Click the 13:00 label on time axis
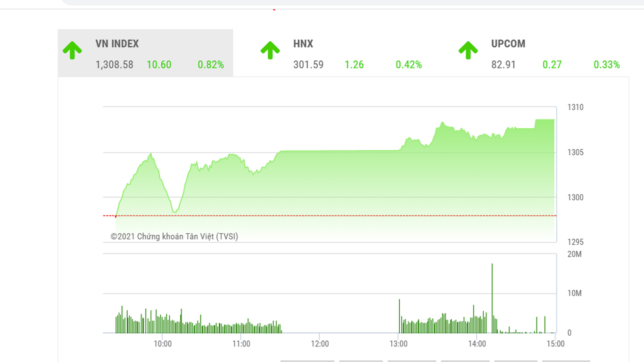Screen dimensions: 644x362 pos(398,344)
